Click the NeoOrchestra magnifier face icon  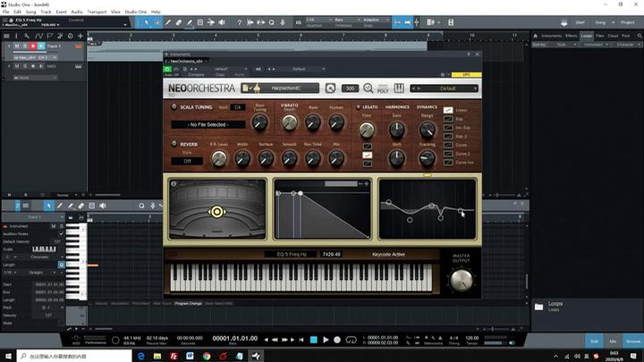click(368, 88)
